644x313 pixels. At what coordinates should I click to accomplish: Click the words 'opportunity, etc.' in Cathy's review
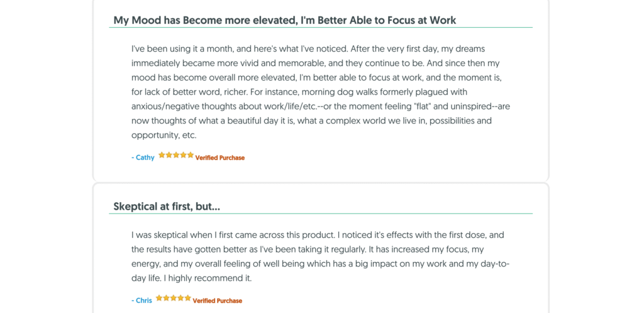tap(164, 135)
